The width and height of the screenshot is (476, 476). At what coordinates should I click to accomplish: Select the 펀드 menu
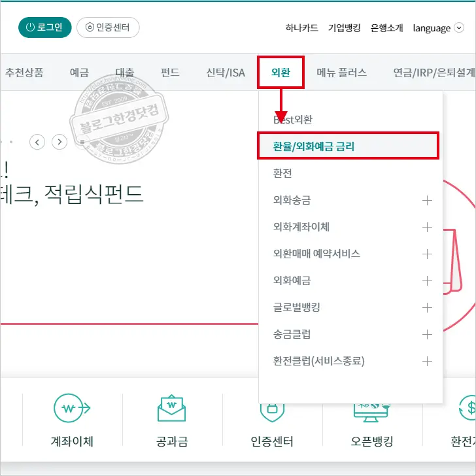[x=170, y=73]
